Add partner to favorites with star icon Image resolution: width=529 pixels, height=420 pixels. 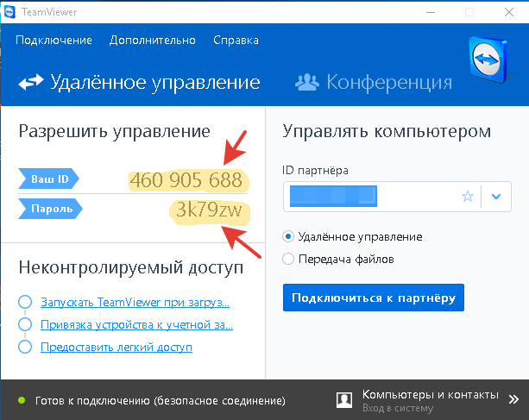point(468,196)
